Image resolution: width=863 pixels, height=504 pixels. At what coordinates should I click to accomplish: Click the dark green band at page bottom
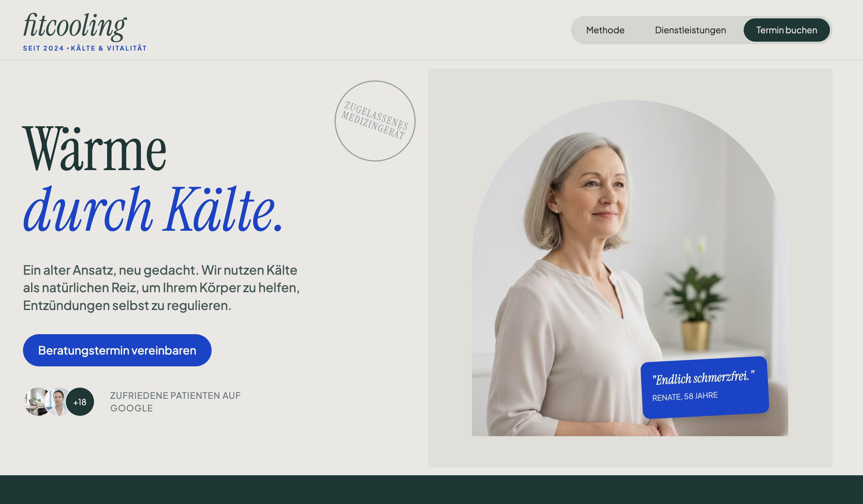pyautogui.click(x=431, y=490)
